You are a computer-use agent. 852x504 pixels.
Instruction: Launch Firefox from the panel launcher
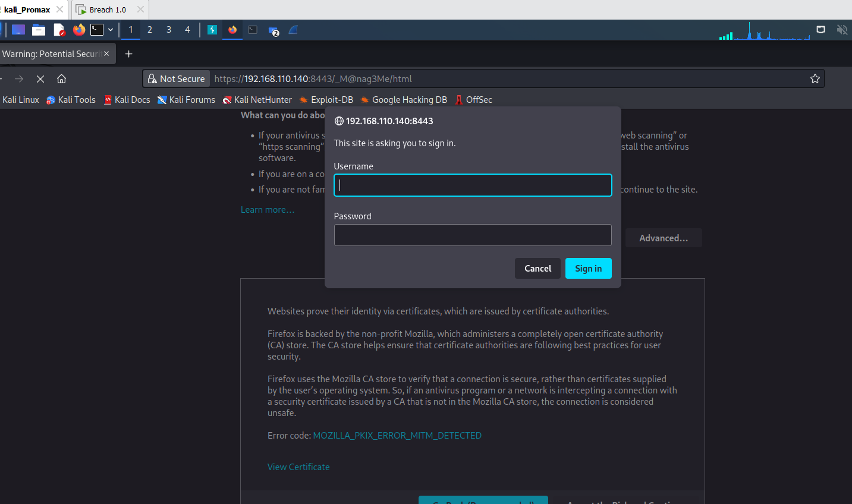point(79,30)
